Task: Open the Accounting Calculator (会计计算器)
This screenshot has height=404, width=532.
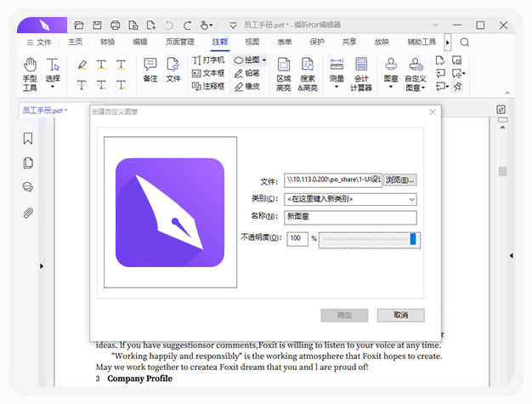Action: [361, 74]
